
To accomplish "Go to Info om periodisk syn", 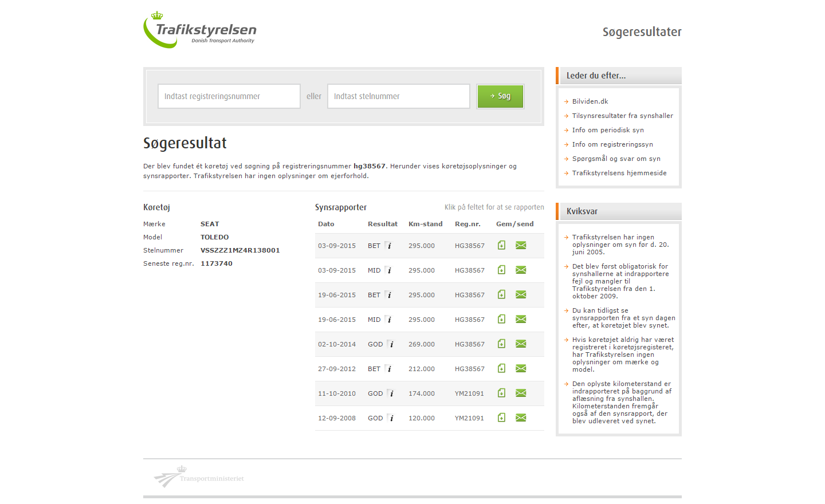I will point(608,130).
